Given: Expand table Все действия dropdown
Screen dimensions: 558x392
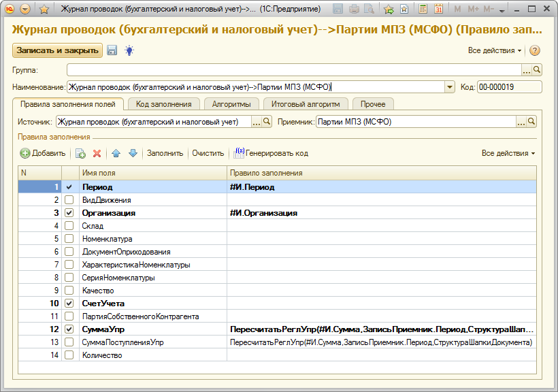Looking at the screenshot, I should pyautogui.click(x=508, y=154).
